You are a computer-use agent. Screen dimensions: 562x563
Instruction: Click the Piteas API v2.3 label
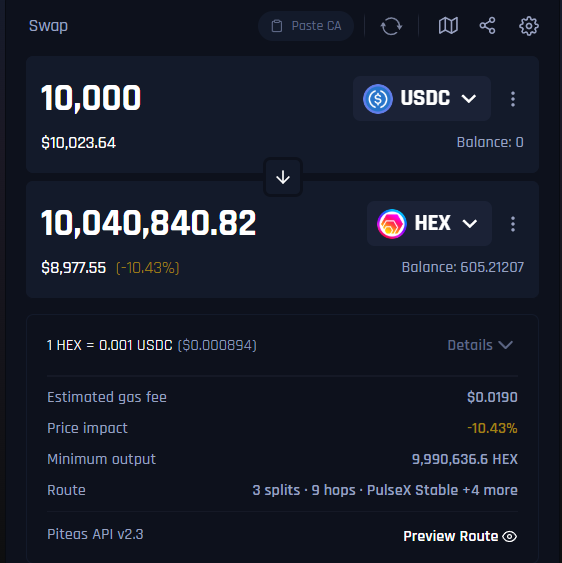(x=95, y=534)
